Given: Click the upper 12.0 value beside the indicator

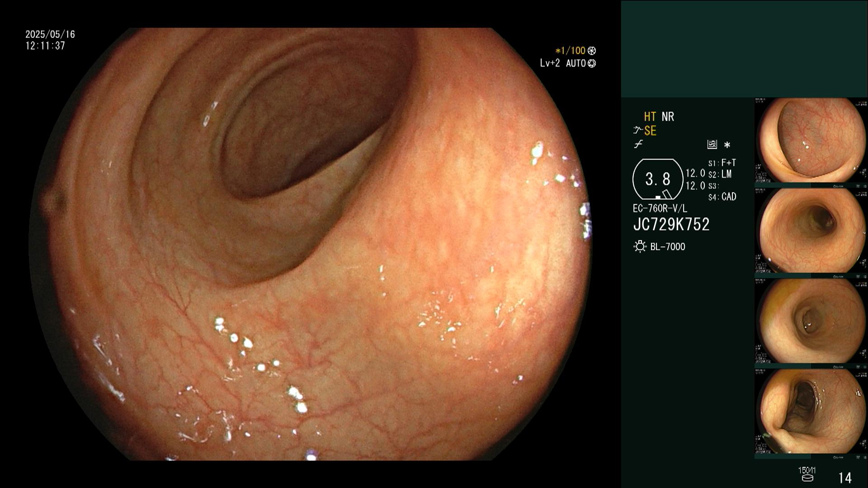Looking at the screenshot, I should coord(695,173).
